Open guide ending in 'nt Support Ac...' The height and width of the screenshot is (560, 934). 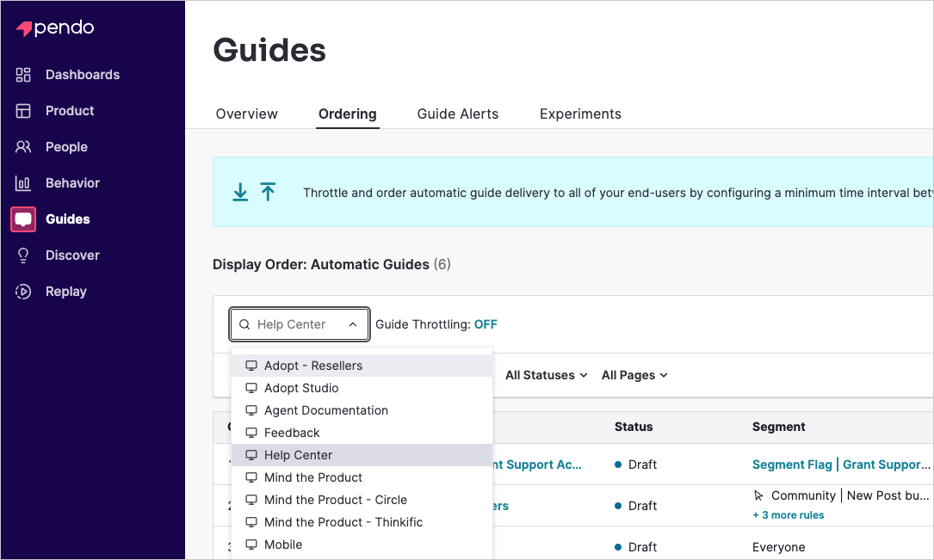537,465
